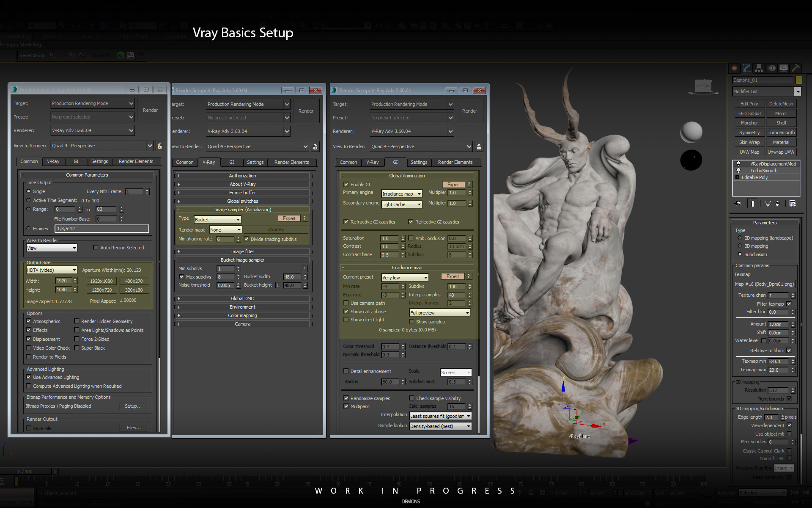Toggle Atmospherics checkbox
Viewport: 812px width, 508px height.
point(29,321)
